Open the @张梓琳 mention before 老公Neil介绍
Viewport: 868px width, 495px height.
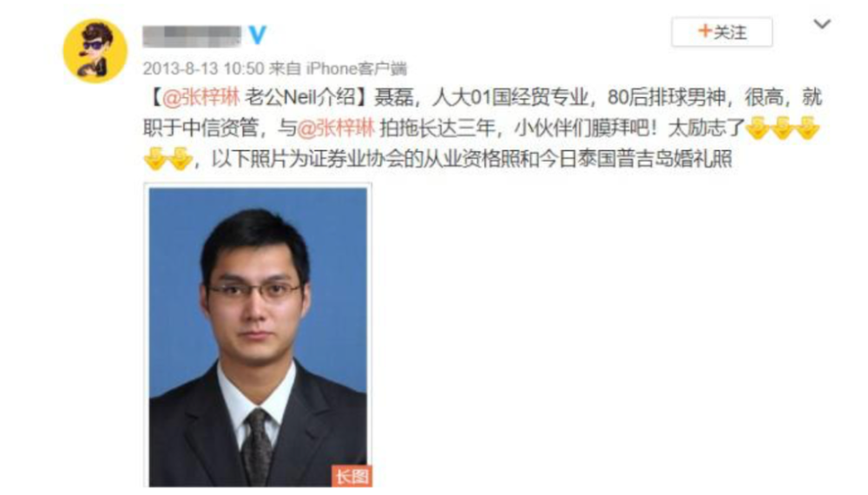[201, 97]
